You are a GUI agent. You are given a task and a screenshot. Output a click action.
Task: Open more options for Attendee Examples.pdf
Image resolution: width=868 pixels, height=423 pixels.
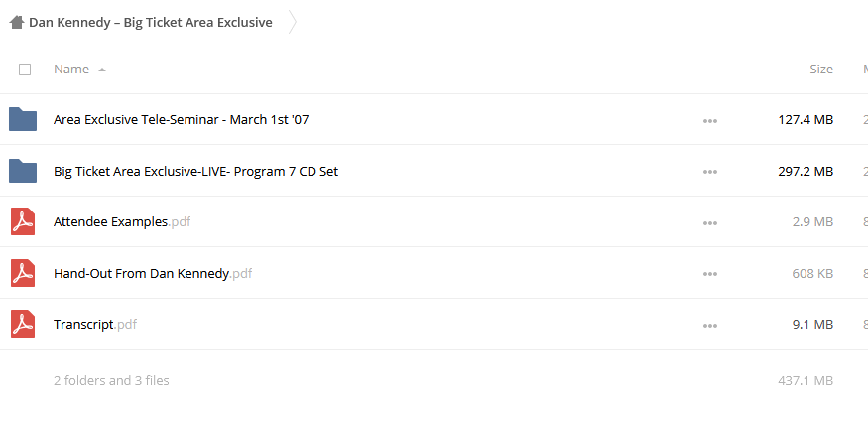point(710,222)
